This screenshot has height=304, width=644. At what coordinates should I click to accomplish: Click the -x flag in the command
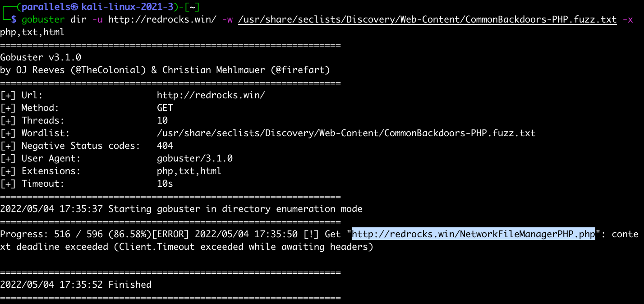[627, 19]
